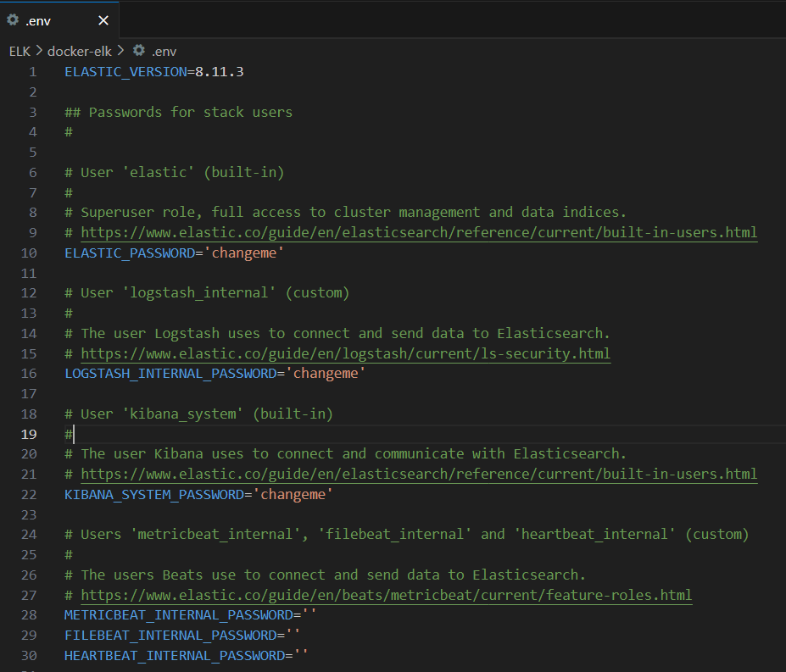Expand the chevron after ELK breadcrumb
786x672 pixels.
[x=39, y=51]
